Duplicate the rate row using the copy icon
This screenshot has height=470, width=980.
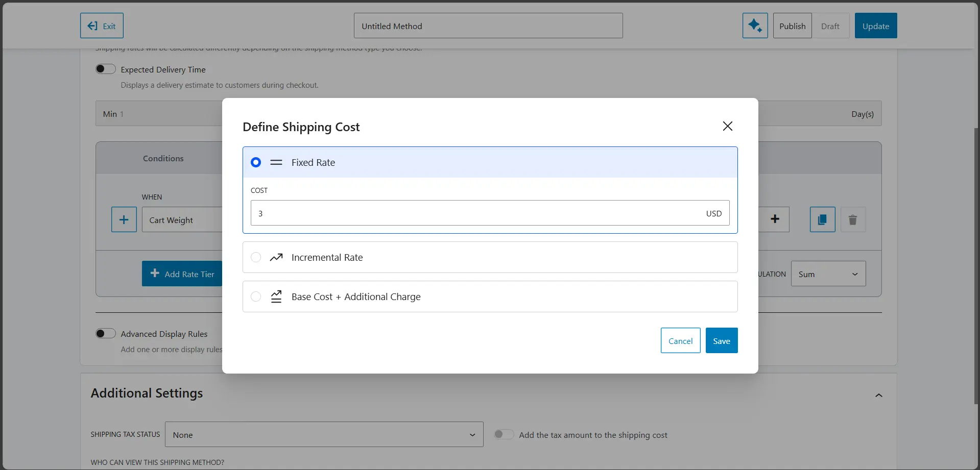point(822,219)
